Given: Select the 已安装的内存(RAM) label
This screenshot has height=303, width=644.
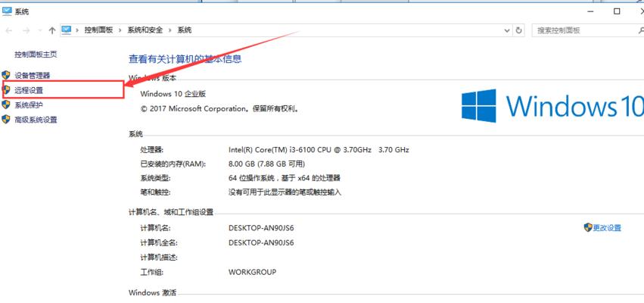Looking at the screenshot, I should tap(173, 164).
